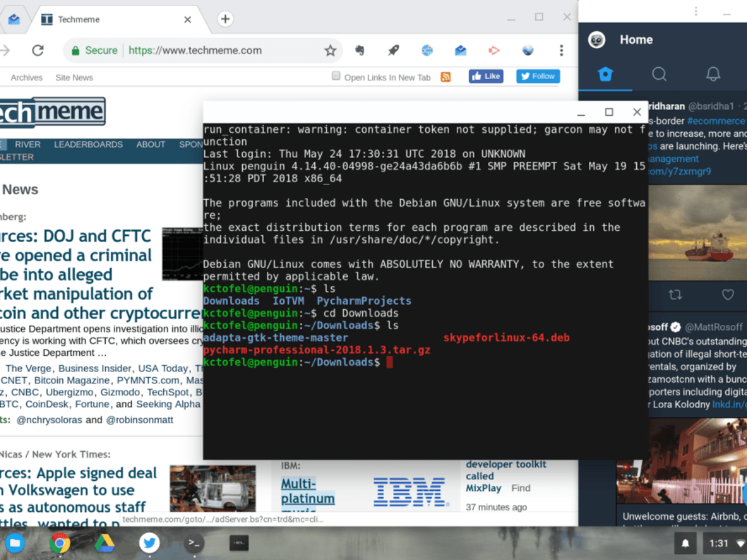Open the Techmeme RSS feed icon

[x=446, y=77]
